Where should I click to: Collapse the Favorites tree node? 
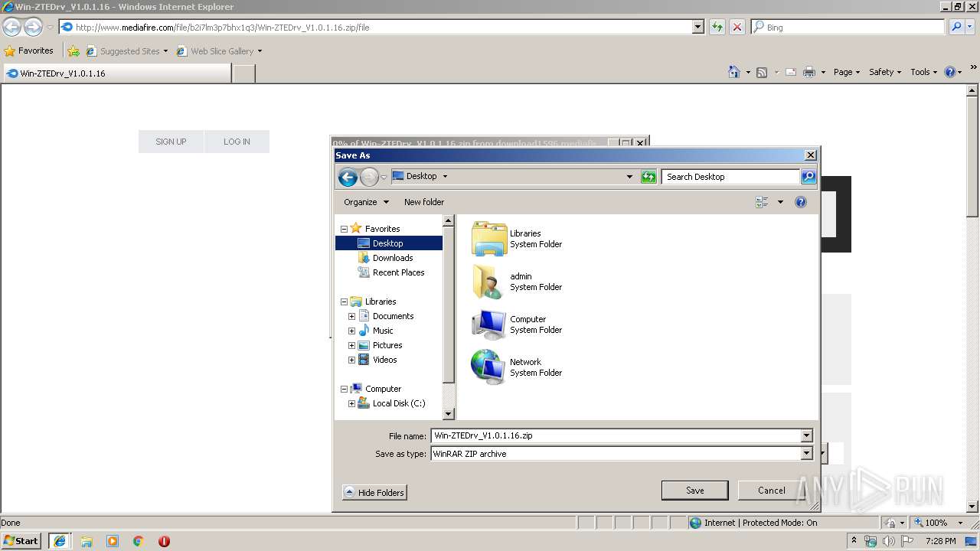[344, 229]
